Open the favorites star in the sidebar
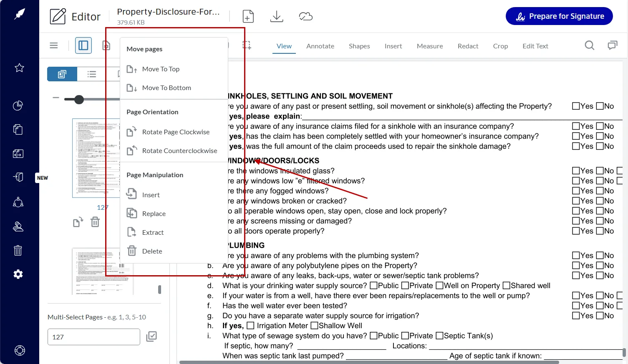 click(19, 68)
